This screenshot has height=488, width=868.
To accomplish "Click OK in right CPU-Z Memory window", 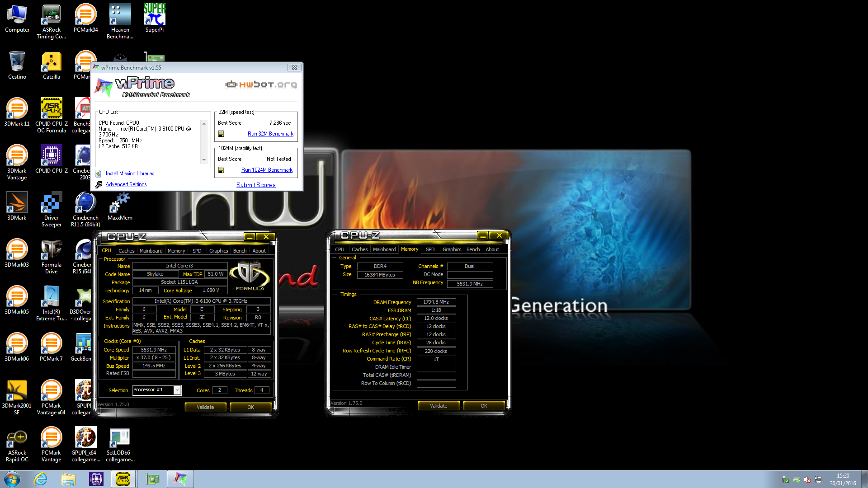I will click(484, 406).
